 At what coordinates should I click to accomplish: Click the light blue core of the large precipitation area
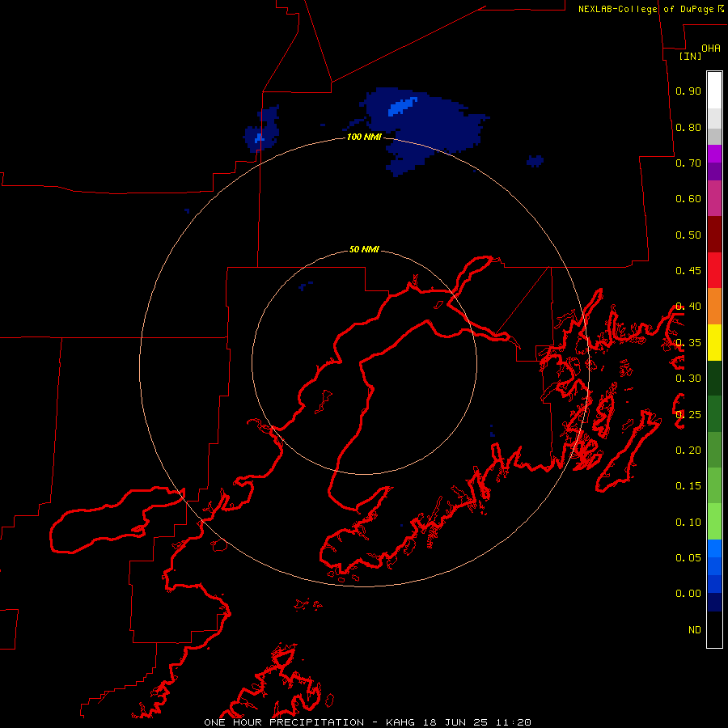tap(402, 107)
